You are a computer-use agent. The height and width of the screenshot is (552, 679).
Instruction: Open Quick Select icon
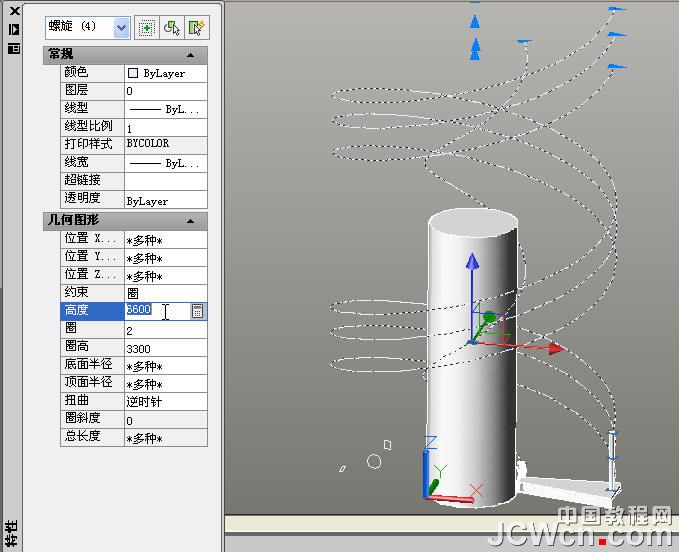pos(197,28)
